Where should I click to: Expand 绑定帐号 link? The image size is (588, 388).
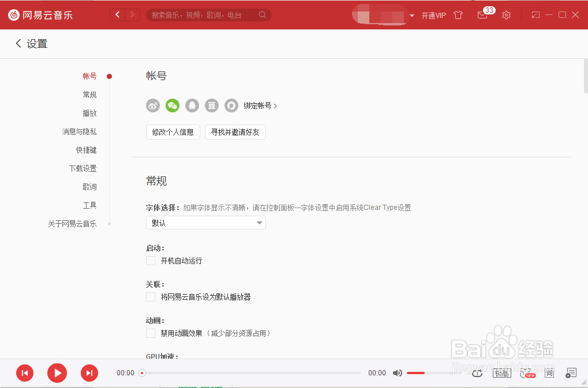(x=260, y=106)
